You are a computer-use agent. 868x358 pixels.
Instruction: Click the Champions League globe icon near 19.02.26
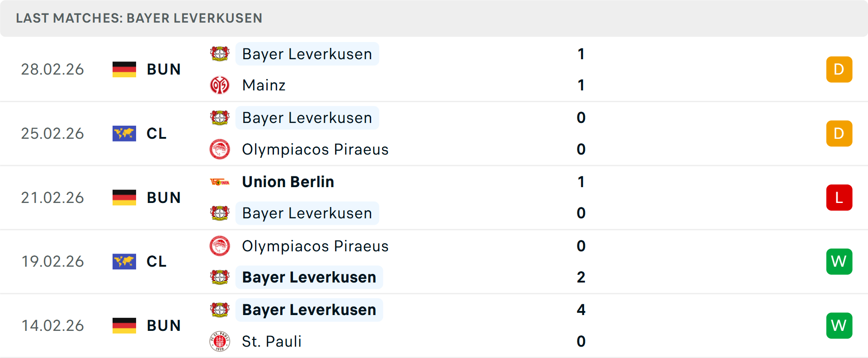124,261
